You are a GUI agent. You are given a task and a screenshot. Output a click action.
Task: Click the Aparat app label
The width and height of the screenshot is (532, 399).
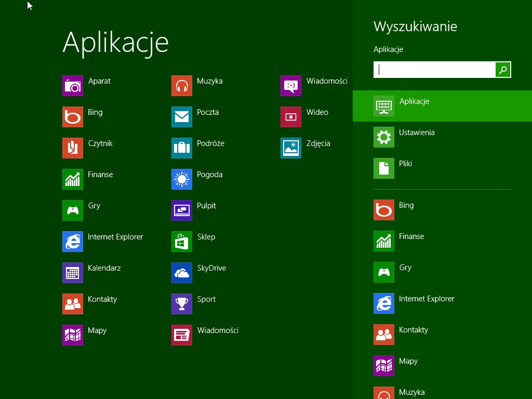click(x=99, y=82)
